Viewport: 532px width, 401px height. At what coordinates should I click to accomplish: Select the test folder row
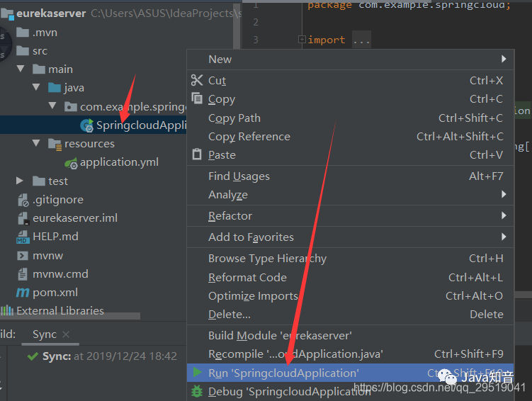[94, 181]
